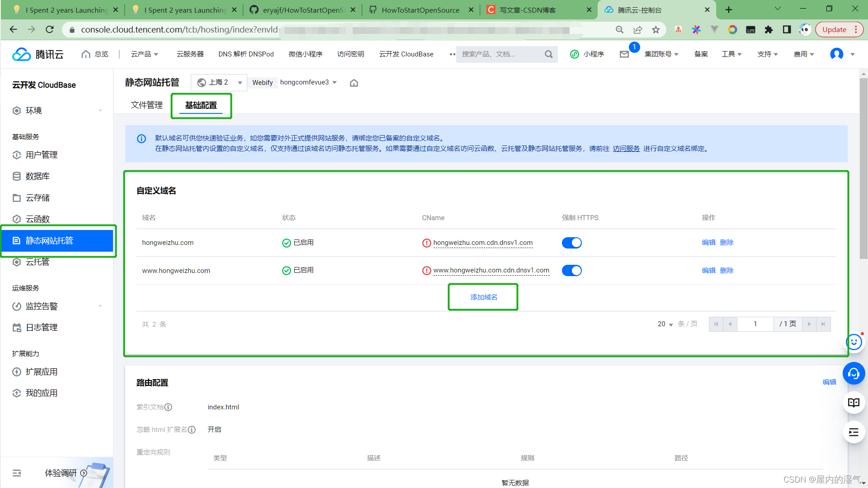Switch to 基础配置 tab

(202, 105)
